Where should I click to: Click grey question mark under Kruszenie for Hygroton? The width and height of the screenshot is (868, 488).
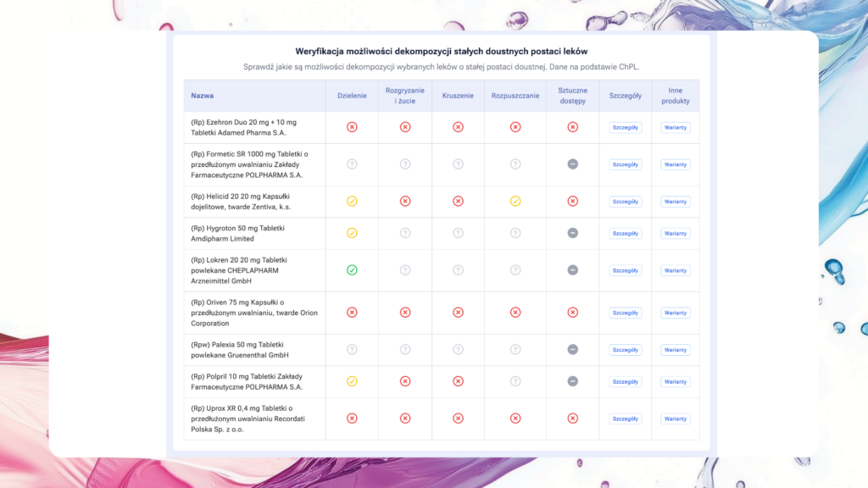point(458,233)
